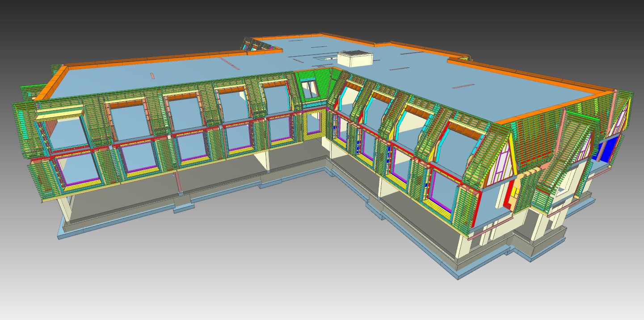Click the lower-left magenta-framed window of left wing
This screenshot has height=320, width=644.
(x=77, y=168)
